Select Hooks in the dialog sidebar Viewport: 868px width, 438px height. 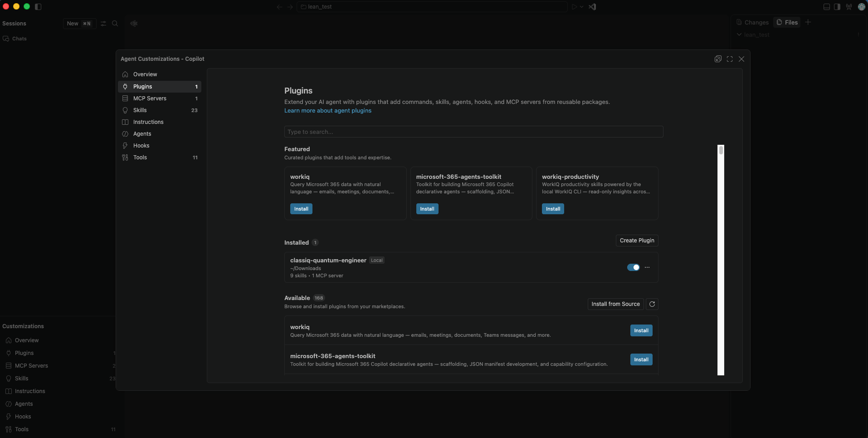(160, 146)
